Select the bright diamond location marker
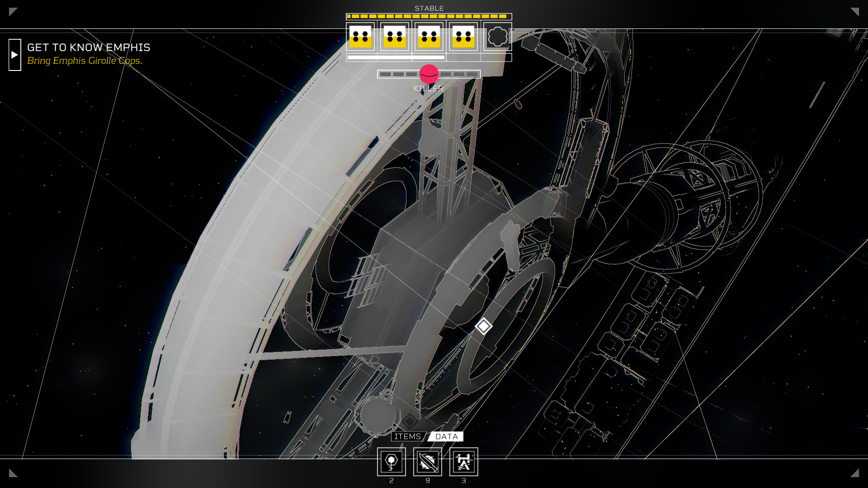Viewport: 868px width, 488px height. [483, 326]
